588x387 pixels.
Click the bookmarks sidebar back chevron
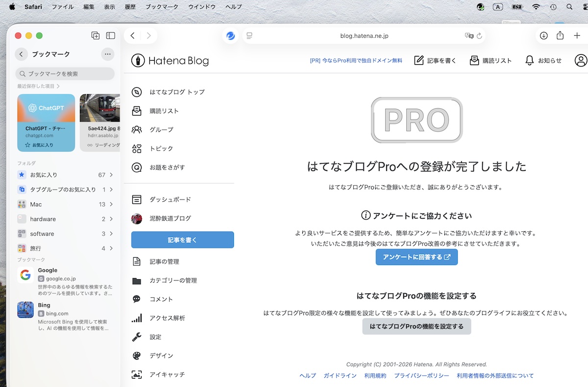(21, 54)
